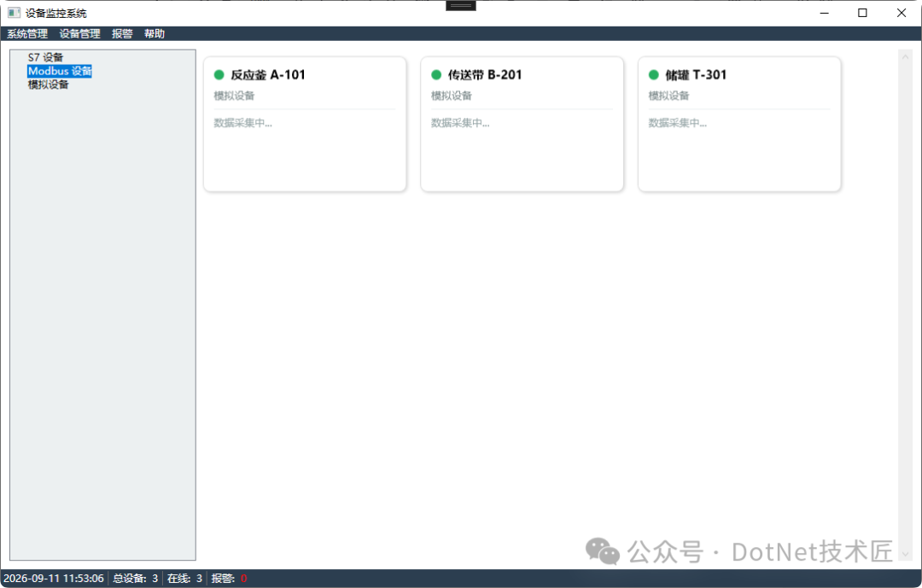This screenshot has height=588, width=922.
Task: Maximize the 设备监控系统 window
Action: (x=862, y=13)
